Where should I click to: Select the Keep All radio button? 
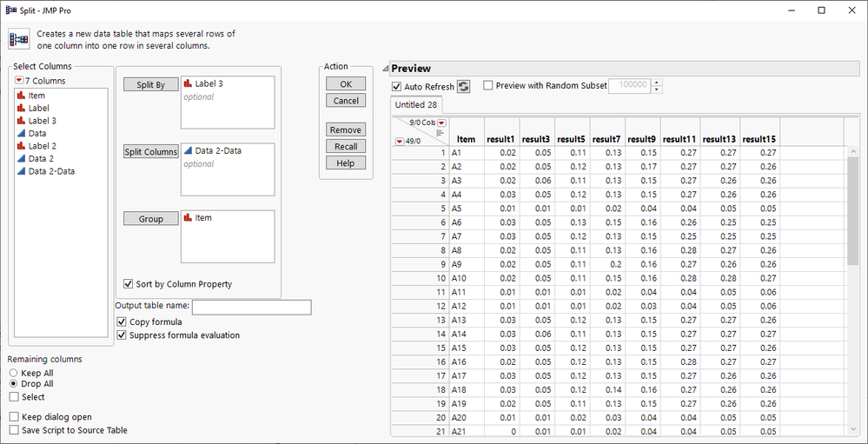click(13, 373)
